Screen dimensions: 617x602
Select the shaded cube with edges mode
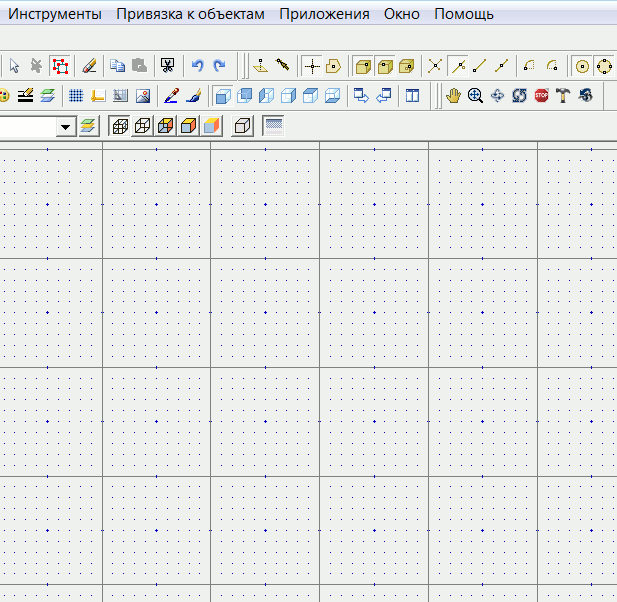188,126
